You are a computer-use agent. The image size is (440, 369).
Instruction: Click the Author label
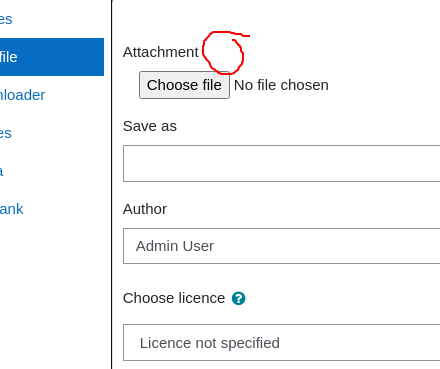coord(145,209)
